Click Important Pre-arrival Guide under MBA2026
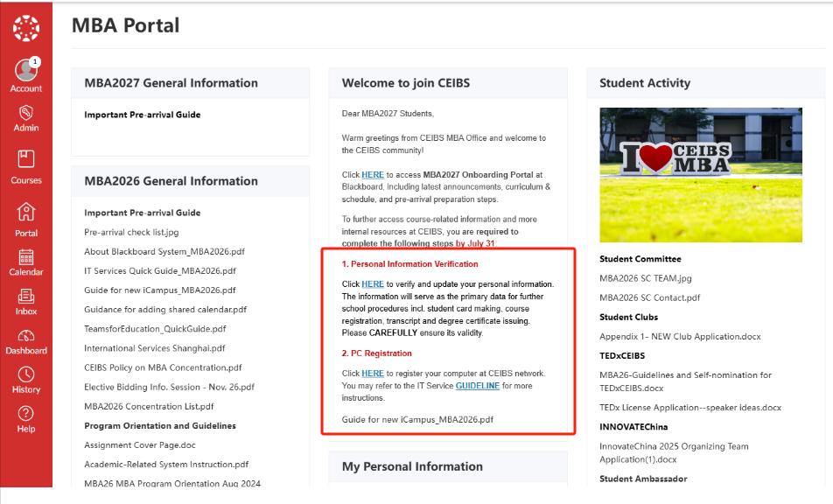The image size is (833, 504). click(x=143, y=213)
